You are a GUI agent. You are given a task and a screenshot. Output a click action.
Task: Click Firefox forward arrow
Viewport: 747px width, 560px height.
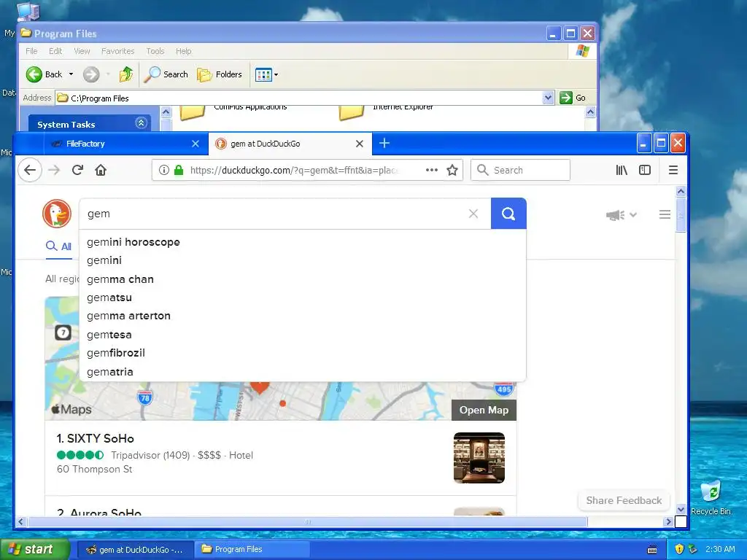(x=54, y=170)
